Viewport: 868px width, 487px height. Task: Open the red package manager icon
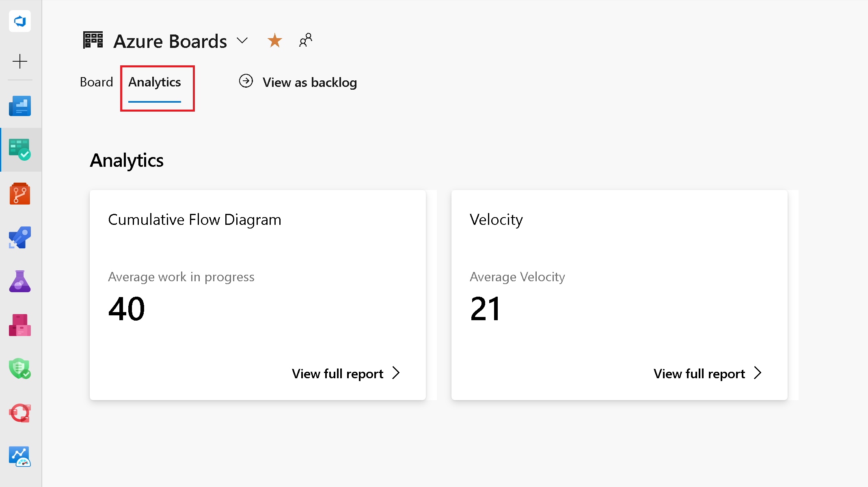click(20, 325)
